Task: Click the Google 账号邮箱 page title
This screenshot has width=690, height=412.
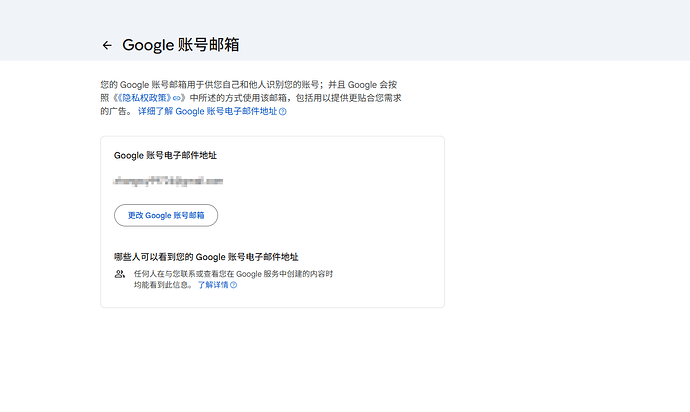Action: pos(181,45)
